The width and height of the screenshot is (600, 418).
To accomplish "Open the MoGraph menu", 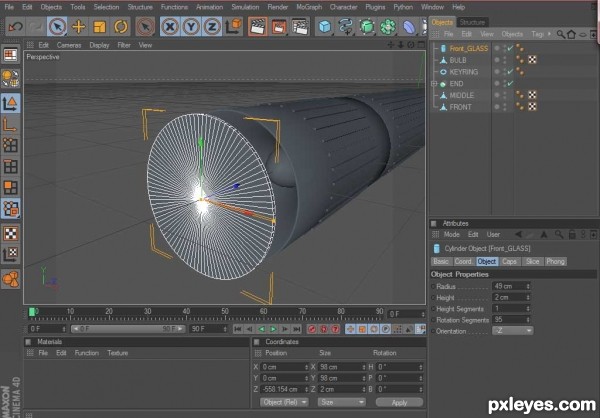I will (309, 7).
